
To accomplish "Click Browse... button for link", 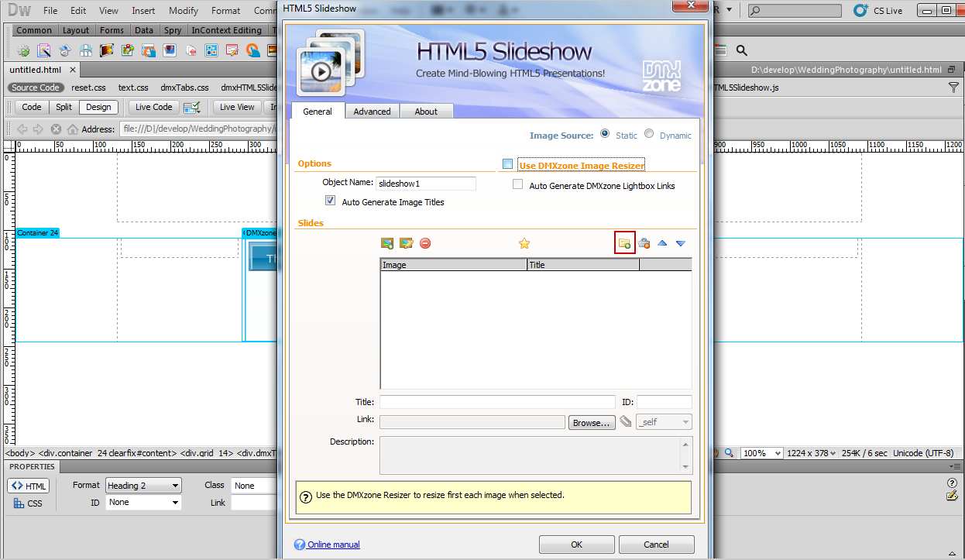I will 592,423.
